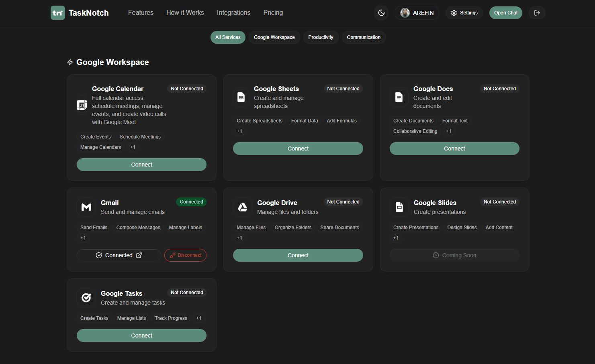Click the green Connected badge on Gmail
This screenshot has height=364, width=595.
191,202
